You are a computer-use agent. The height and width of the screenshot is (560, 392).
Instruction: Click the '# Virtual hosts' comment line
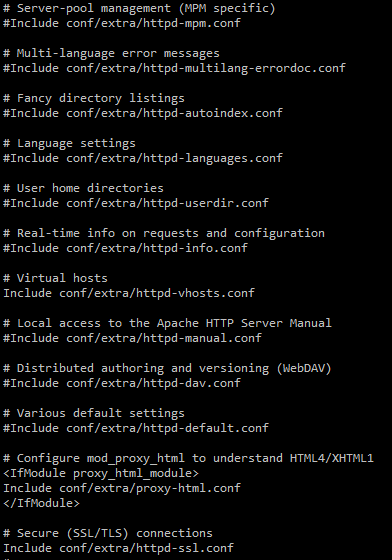(x=55, y=278)
